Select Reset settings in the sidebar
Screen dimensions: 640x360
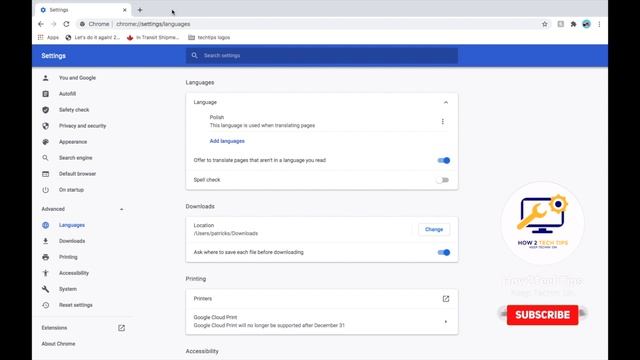(76, 305)
